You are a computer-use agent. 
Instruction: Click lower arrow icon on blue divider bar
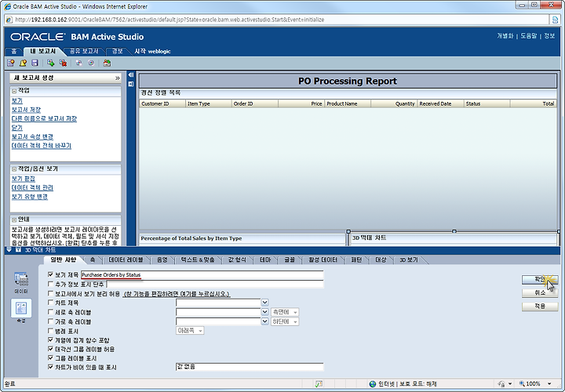click(x=131, y=84)
